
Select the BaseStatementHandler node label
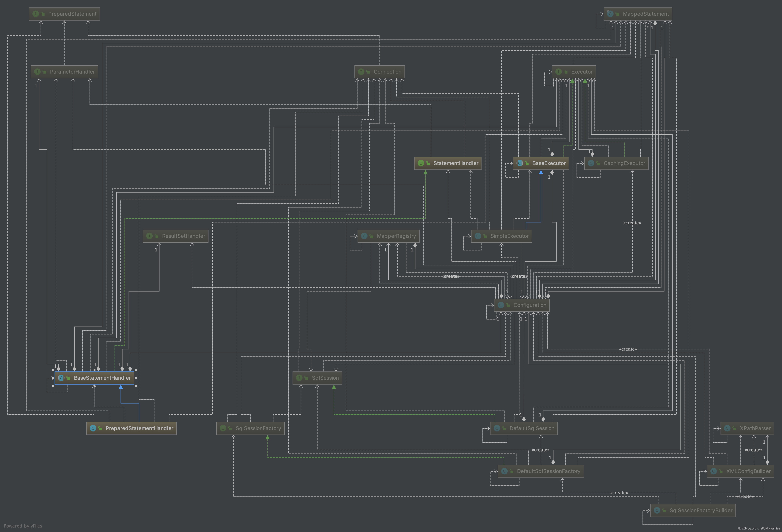coord(102,378)
